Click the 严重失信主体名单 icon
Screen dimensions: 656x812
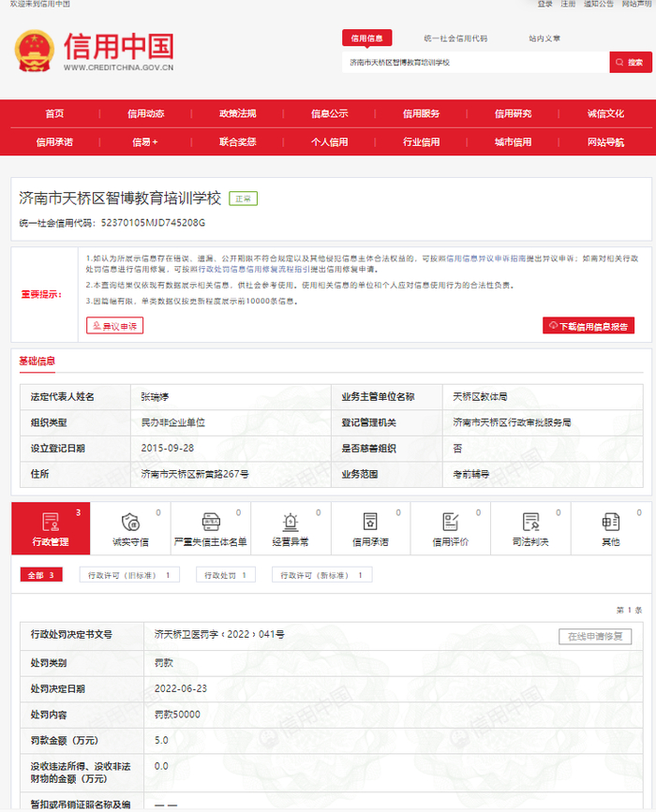pos(210,522)
